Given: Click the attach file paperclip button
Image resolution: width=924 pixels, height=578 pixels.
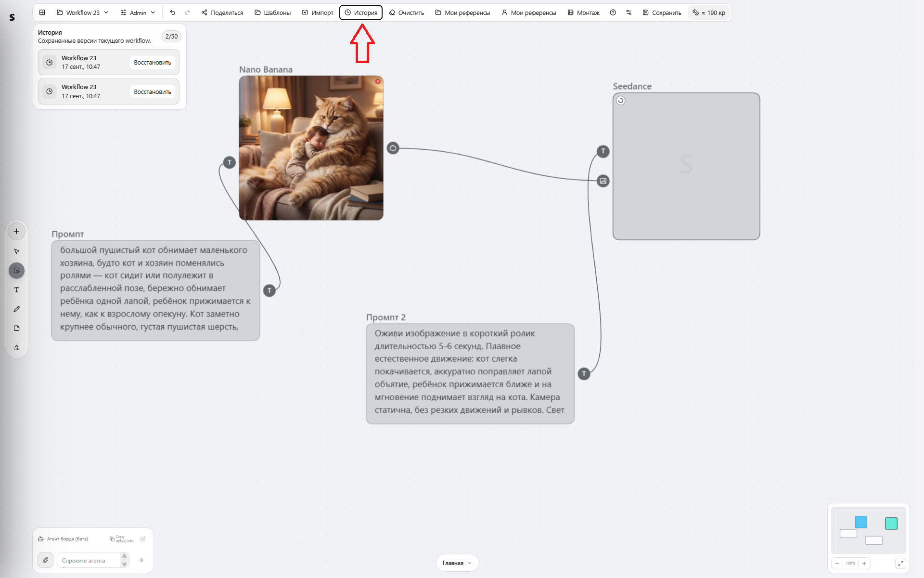Looking at the screenshot, I should tap(45, 560).
